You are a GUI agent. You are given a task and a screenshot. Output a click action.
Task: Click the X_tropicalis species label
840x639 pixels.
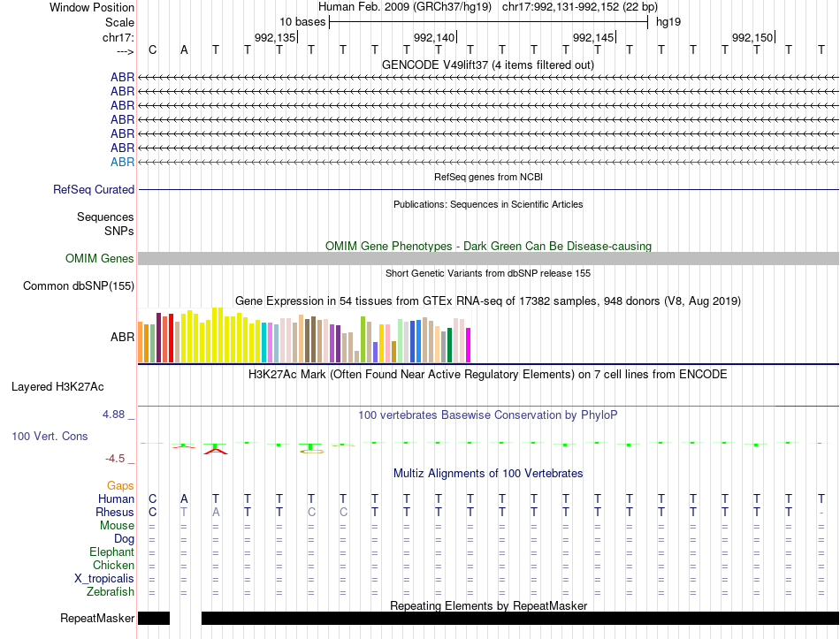(104, 579)
